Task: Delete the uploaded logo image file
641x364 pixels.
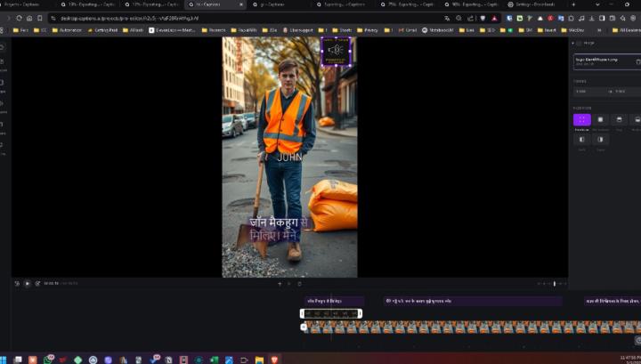Action: click(637, 62)
